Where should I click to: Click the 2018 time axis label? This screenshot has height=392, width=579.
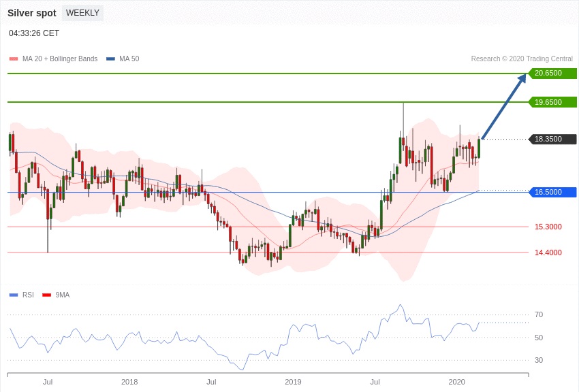[x=129, y=382]
